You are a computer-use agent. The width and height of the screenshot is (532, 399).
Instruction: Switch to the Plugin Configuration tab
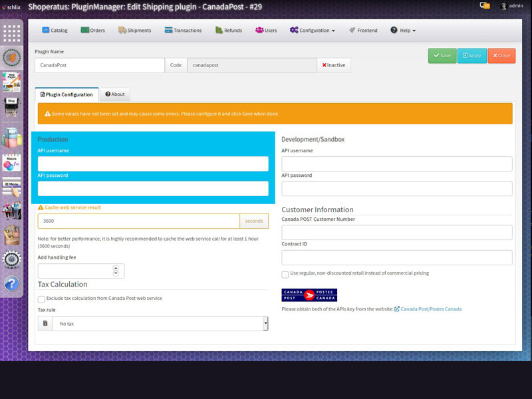click(67, 94)
